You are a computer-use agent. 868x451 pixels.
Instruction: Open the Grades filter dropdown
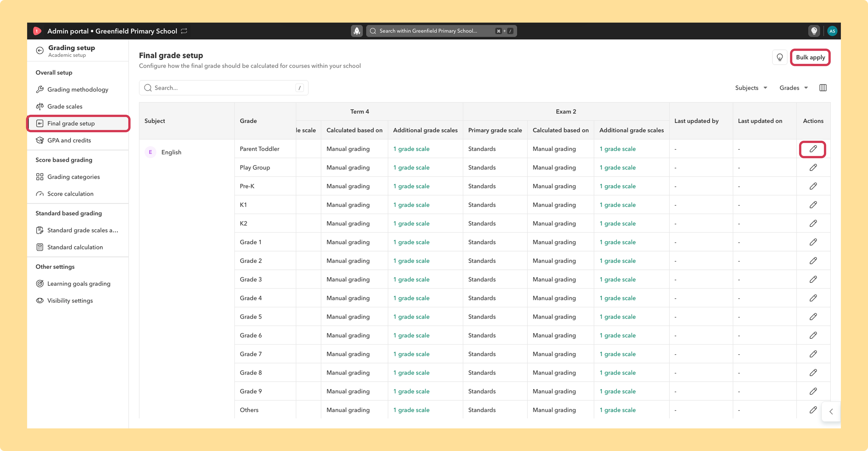tap(794, 88)
